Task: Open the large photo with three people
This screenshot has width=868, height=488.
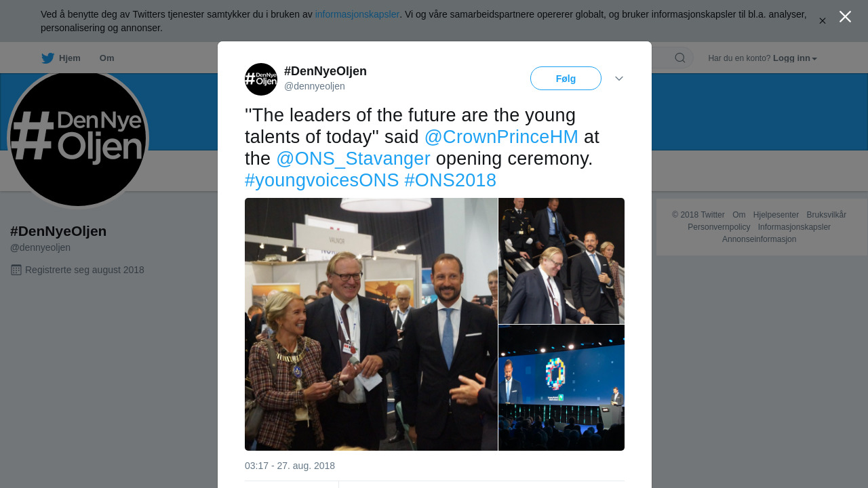Action: [371, 324]
